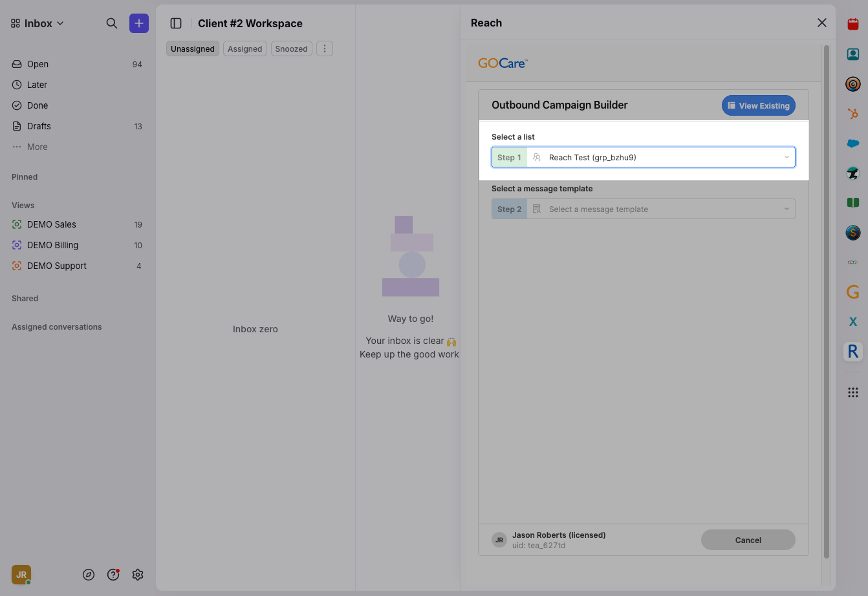Switch to the Snoozed tab
The image size is (868, 596).
click(291, 48)
